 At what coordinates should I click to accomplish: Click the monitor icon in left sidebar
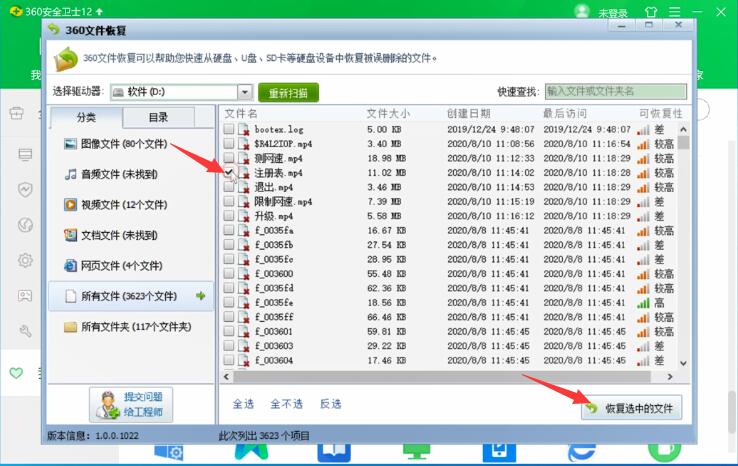tap(25, 154)
